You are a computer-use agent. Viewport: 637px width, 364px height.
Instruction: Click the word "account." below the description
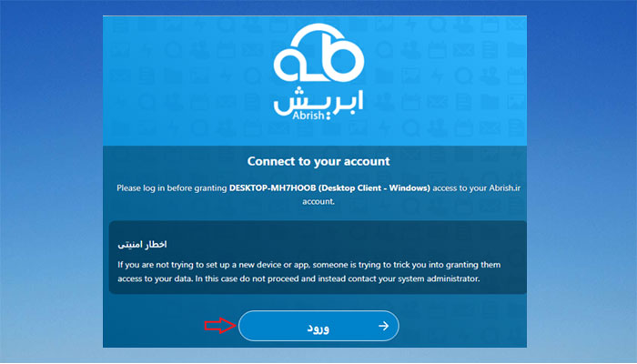(318, 201)
